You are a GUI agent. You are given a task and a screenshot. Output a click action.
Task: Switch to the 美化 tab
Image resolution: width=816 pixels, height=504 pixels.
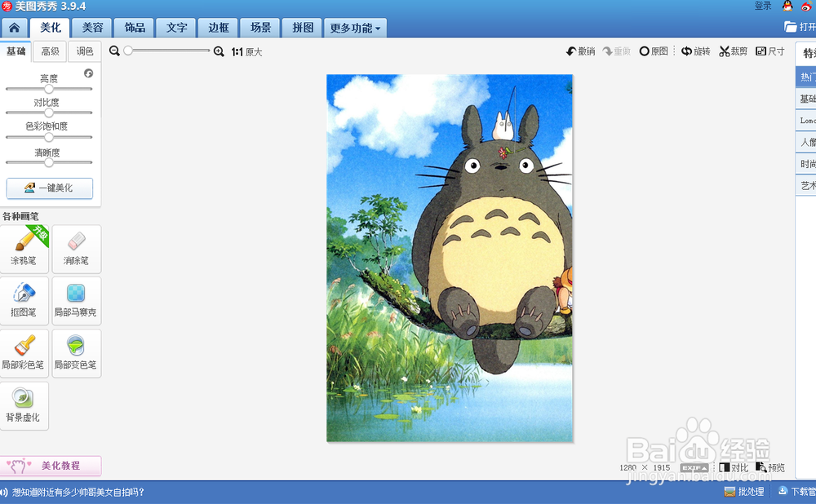point(50,28)
